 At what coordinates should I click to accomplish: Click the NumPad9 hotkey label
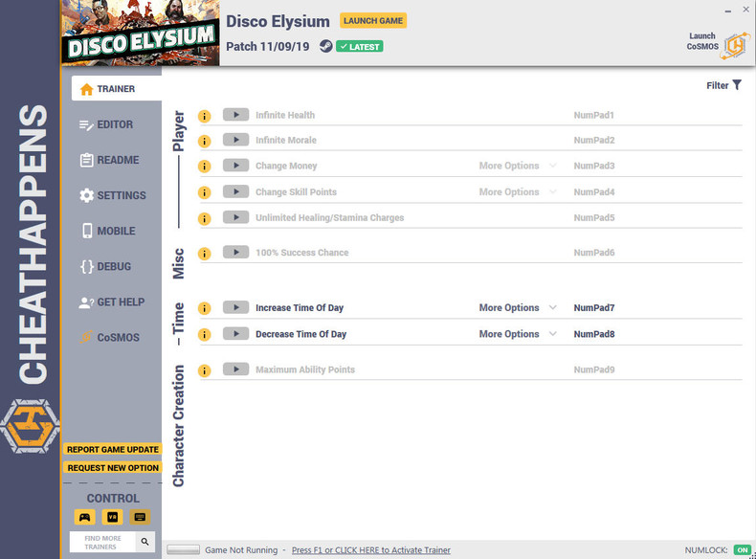[x=594, y=369]
